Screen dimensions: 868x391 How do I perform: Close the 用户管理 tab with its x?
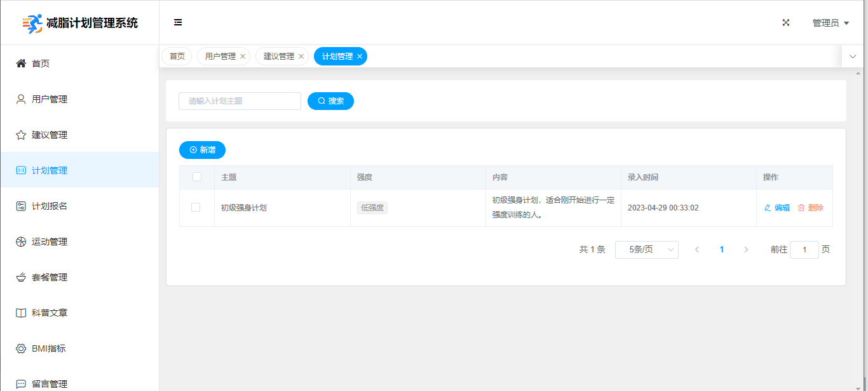click(x=243, y=57)
